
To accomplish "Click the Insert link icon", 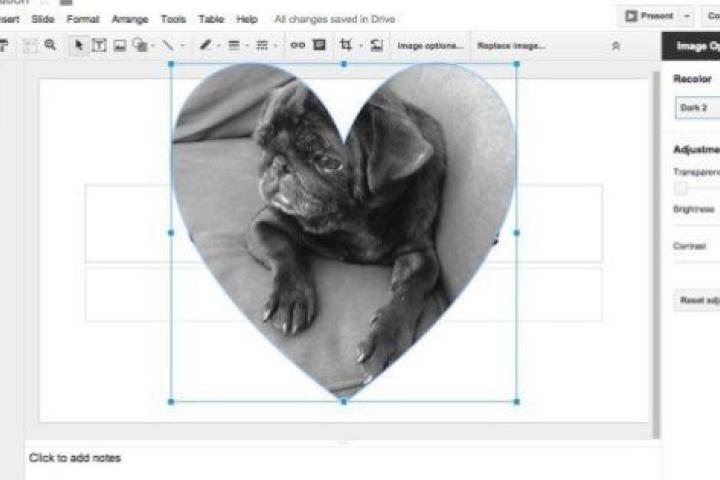I will pos(297,45).
